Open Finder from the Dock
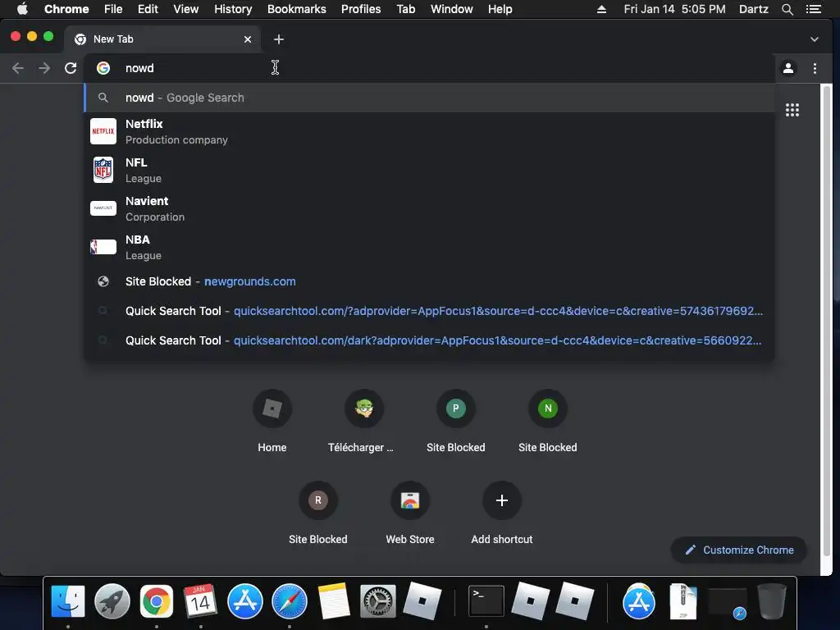840x630 pixels. 68,601
